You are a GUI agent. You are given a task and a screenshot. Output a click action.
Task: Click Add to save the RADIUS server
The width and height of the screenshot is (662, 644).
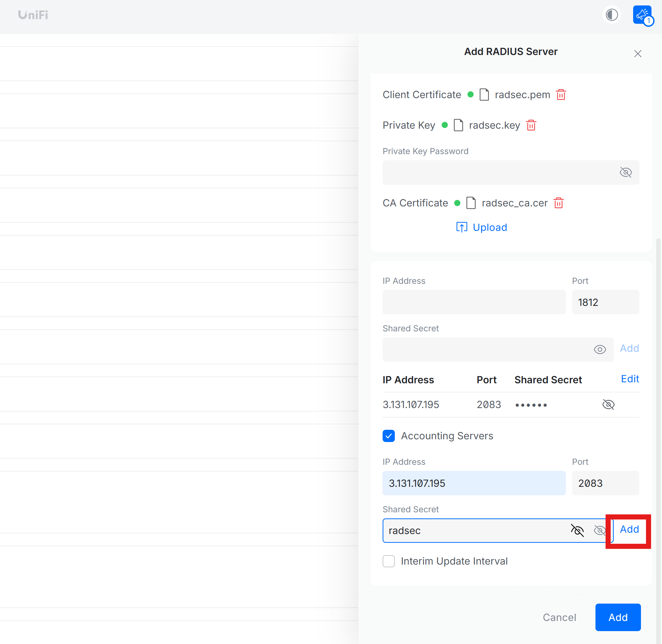[618, 618]
